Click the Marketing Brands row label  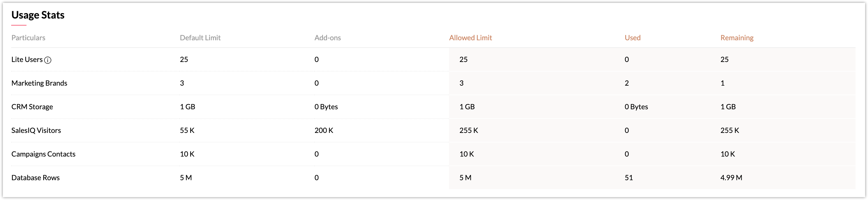click(40, 83)
